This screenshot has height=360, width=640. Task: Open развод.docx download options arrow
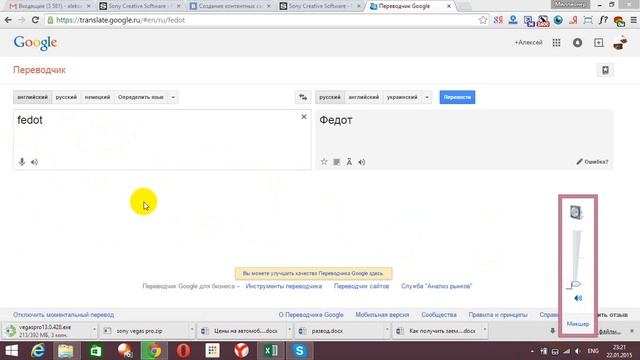pyautogui.click(x=387, y=330)
